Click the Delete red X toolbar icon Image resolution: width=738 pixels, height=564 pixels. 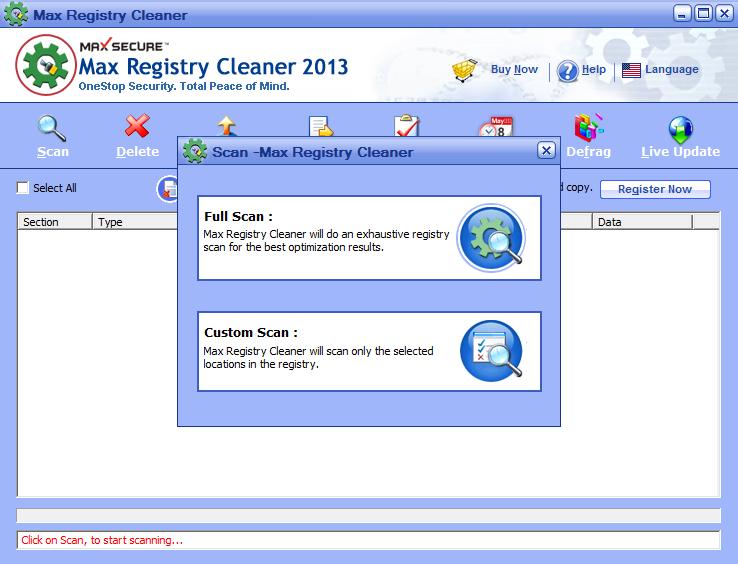137,126
